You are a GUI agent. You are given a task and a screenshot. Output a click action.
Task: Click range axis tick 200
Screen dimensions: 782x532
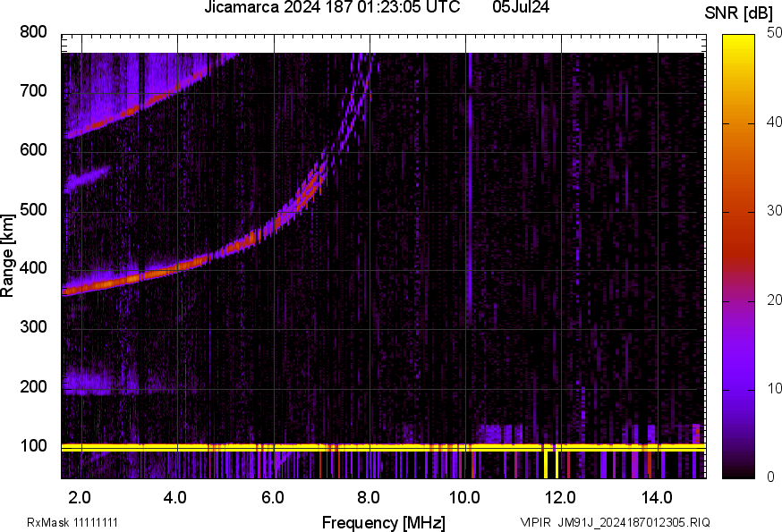click(x=33, y=386)
